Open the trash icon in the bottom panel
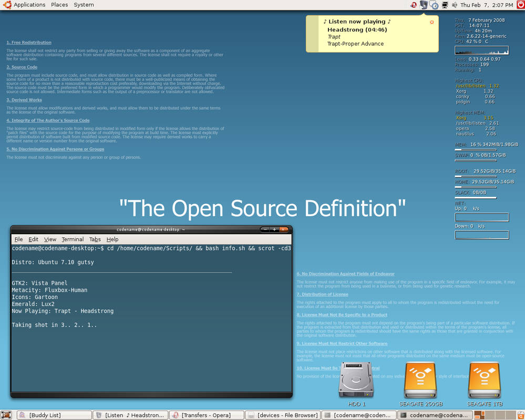Viewport: 525px width, 420px height. 521,415
